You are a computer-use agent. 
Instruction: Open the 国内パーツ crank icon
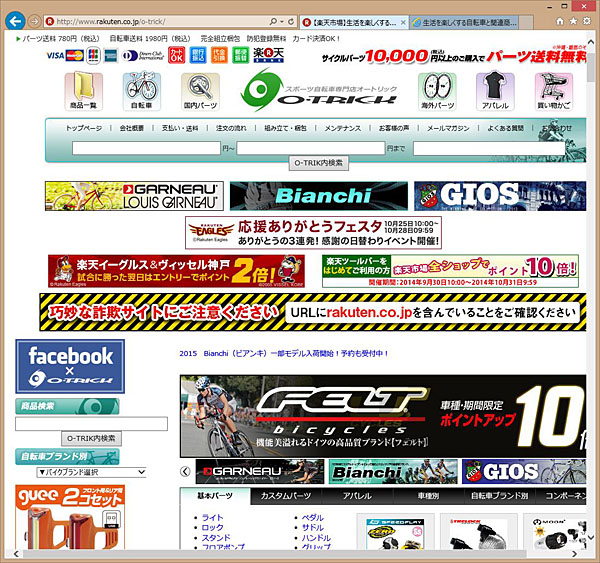200,91
